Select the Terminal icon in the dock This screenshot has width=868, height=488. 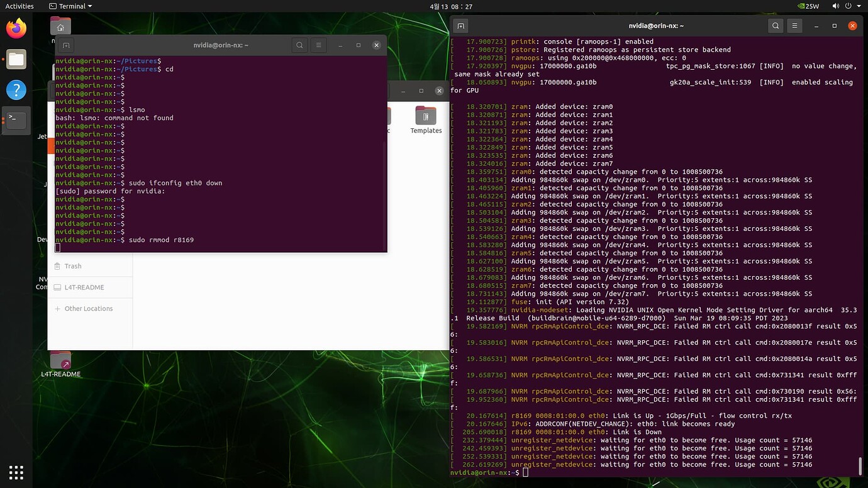click(16, 119)
